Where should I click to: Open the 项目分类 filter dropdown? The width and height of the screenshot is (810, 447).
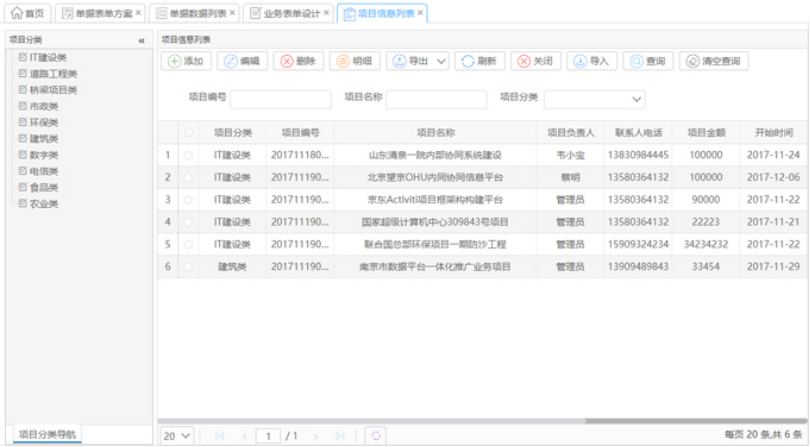click(x=595, y=99)
